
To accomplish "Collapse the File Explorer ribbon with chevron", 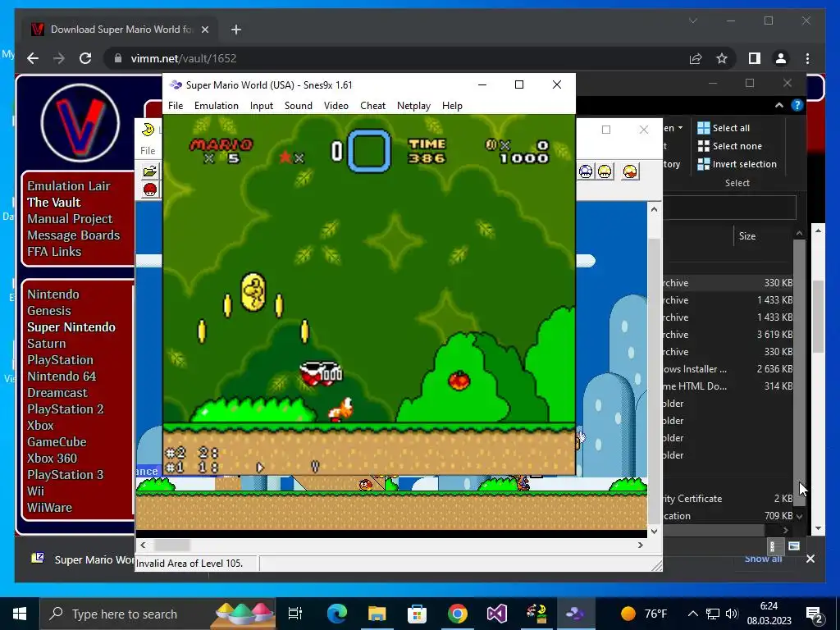I will pos(779,106).
